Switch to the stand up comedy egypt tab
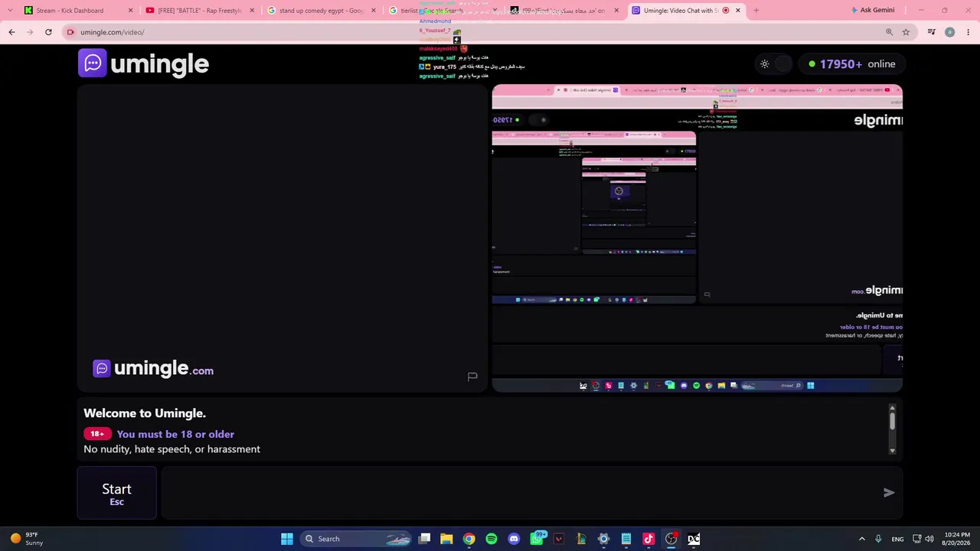This screenshot has width=980, height=551. coord(321,11)
